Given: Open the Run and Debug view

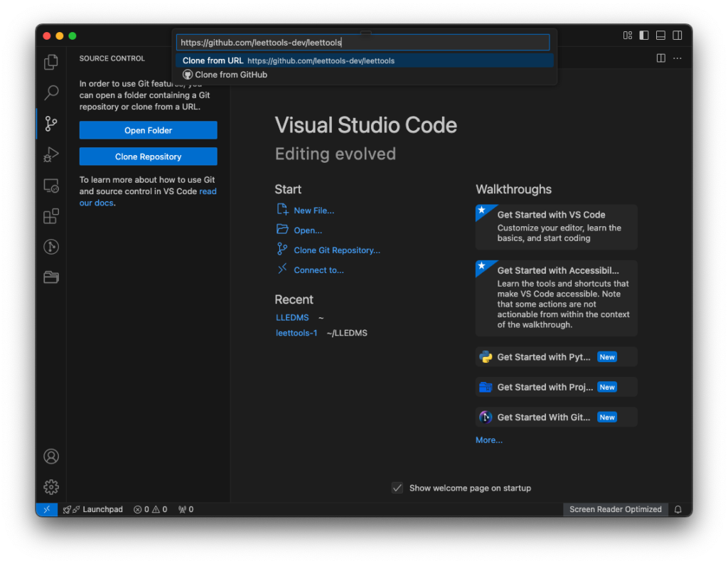Looking at the screenshot, I should 51,154.
